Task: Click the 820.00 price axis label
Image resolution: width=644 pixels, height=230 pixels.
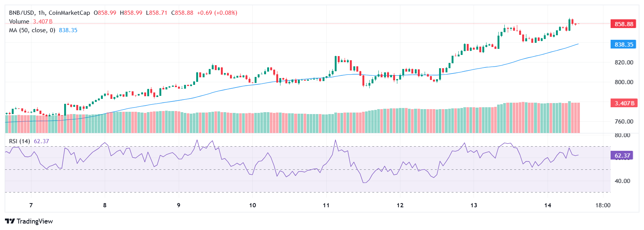Action: (624, 62)
